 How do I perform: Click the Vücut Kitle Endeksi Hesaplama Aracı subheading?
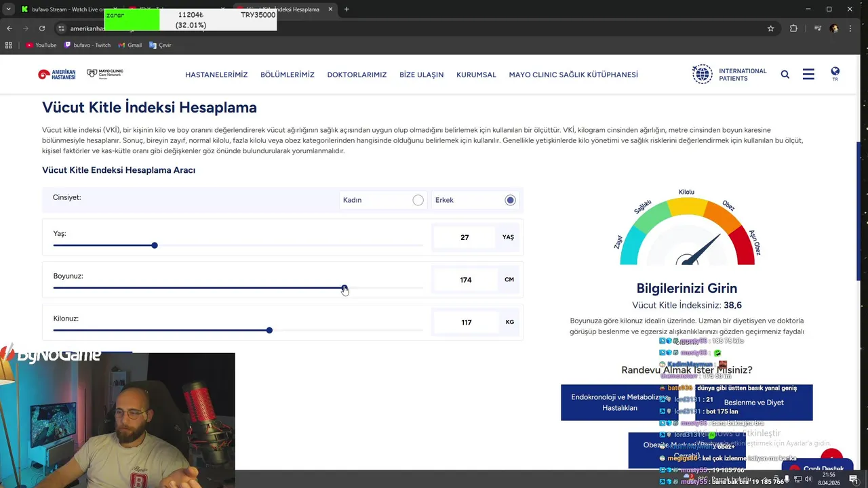pyautogui.click(x=119, y=170)
